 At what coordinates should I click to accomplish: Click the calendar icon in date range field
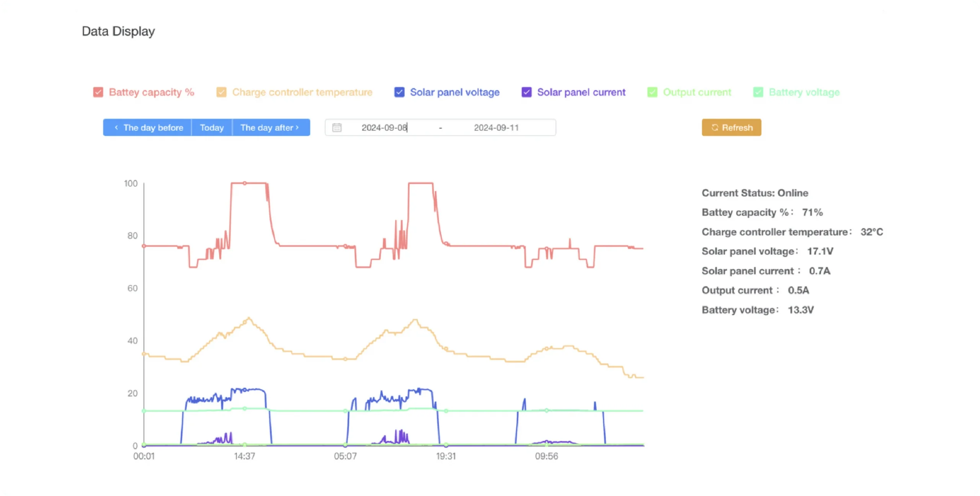coord(336,128)
